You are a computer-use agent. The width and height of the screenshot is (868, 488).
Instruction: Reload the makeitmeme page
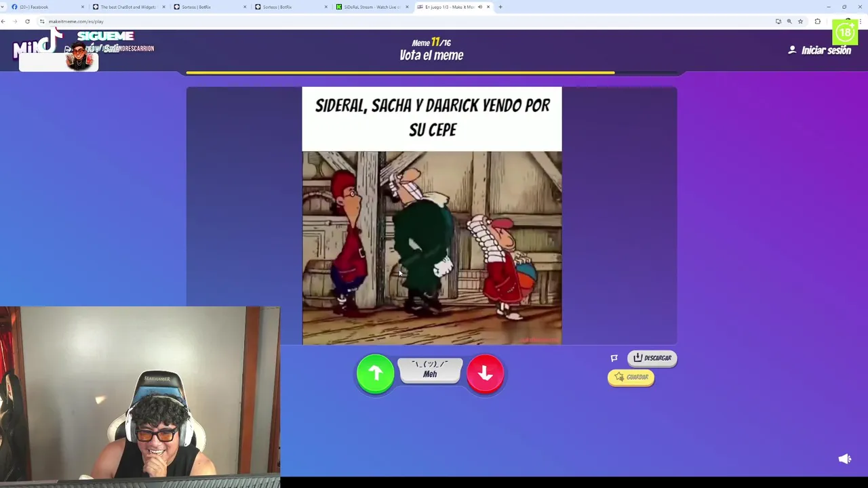click(x=27, y=22)
